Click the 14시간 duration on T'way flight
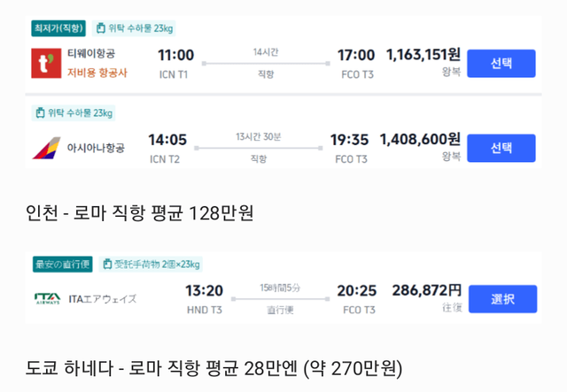The width and height of the screenshot is (567, 392). click(259, 53)
